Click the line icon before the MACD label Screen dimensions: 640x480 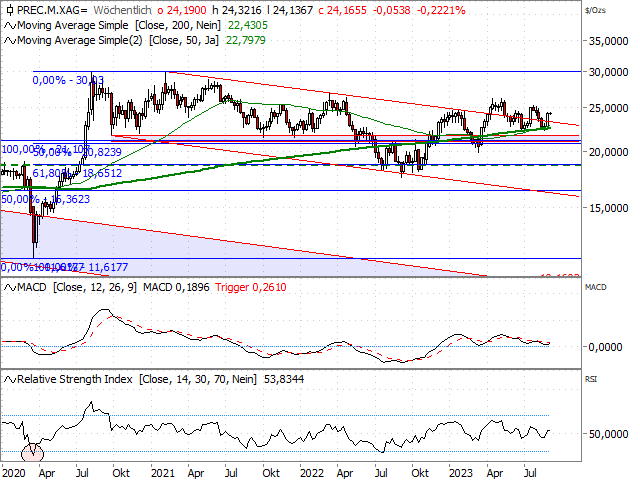[10, 288]
